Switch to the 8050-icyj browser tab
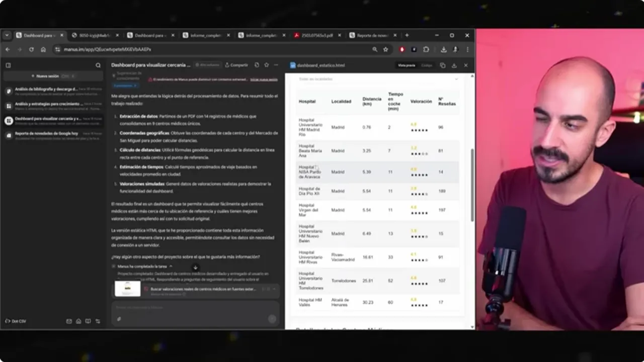Image resolution: width=644 pixels, height=362 pixels. coord(95,36)
